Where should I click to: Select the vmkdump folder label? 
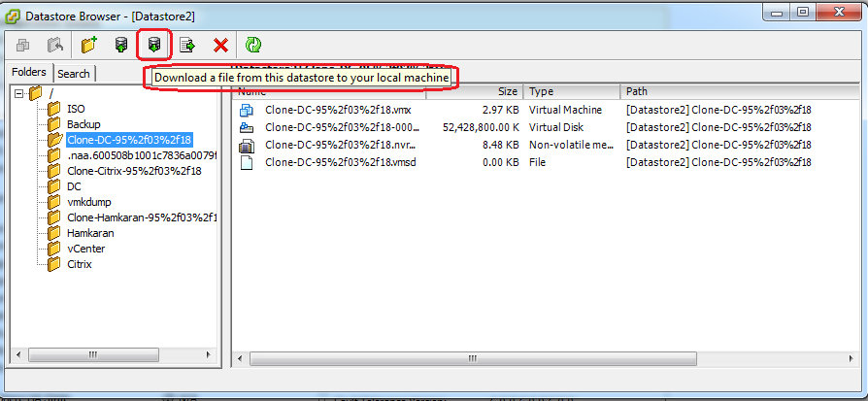[89, 202]
